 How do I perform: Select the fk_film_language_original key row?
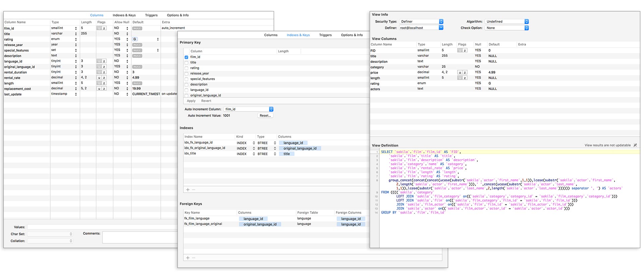point(276,224)
